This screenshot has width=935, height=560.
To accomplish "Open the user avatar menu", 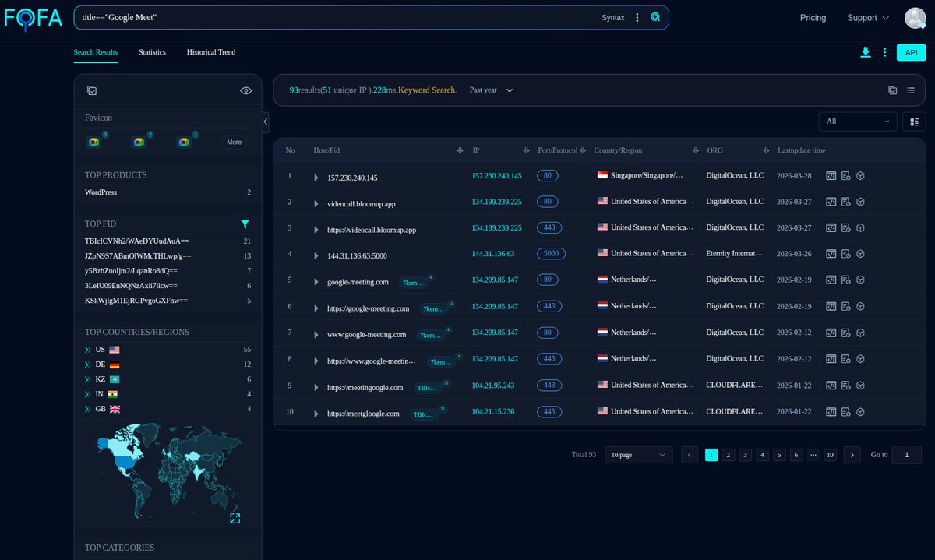I will [x=915, y=17].
